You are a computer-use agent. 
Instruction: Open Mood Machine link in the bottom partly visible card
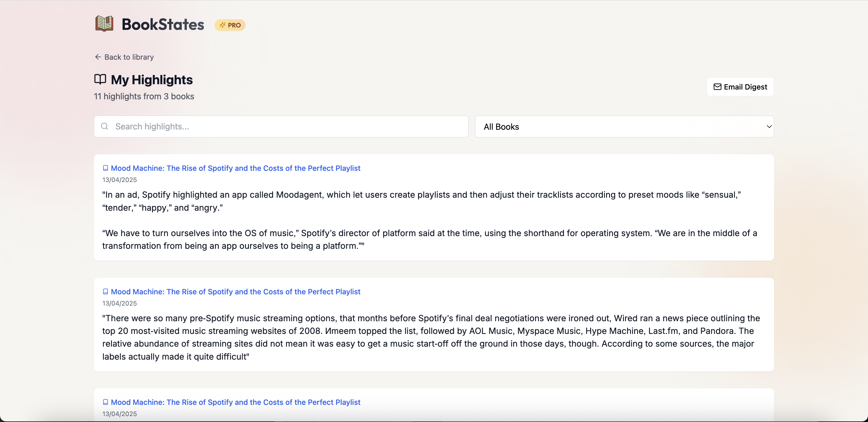click(236, 402)
